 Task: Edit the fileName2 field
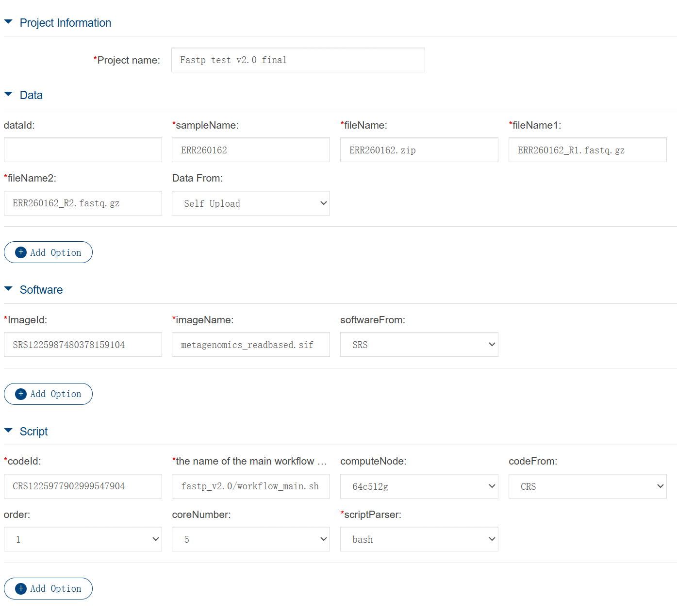(x=83, y=203)
